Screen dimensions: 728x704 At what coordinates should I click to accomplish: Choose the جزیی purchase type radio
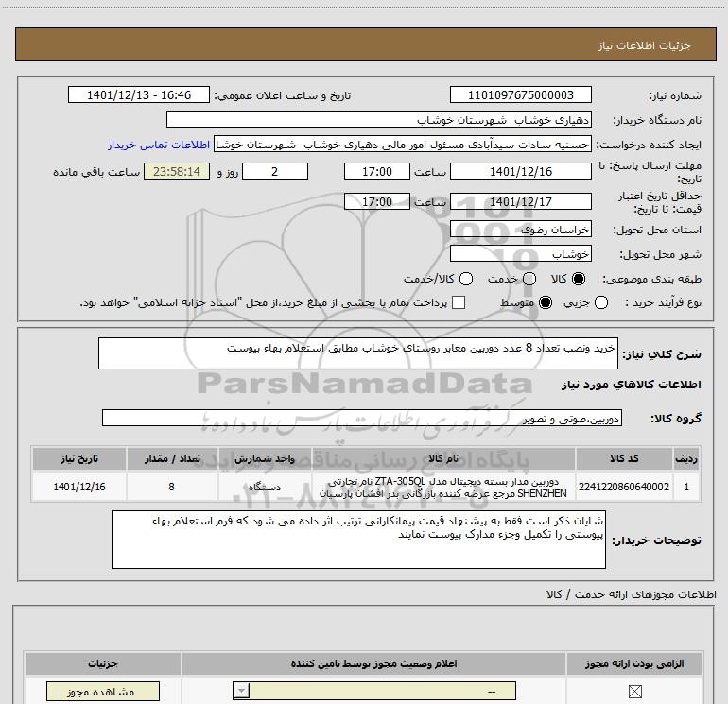click(600, 303)
